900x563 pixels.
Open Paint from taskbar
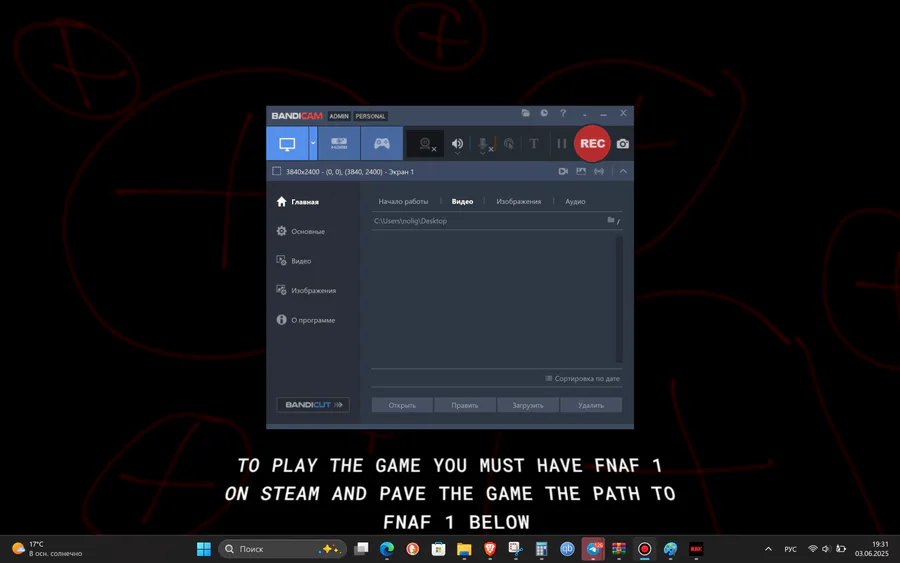pyautogui.click(x=670, y=549)
